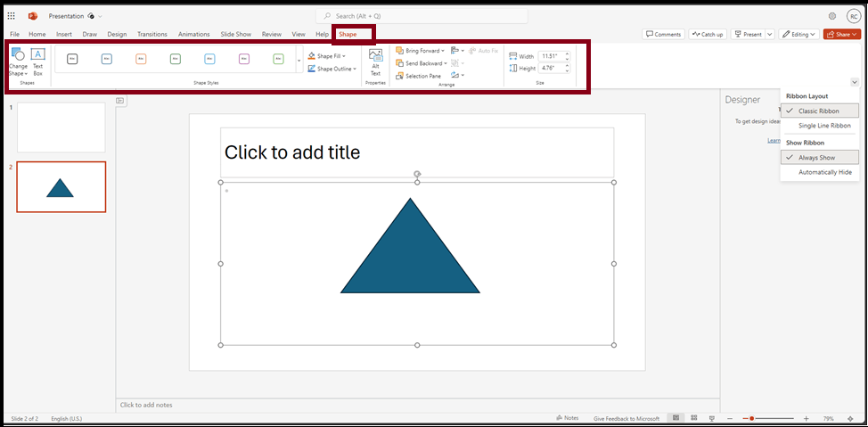
Task: Apply the orange outline shape style
Action: coord(141,59)
